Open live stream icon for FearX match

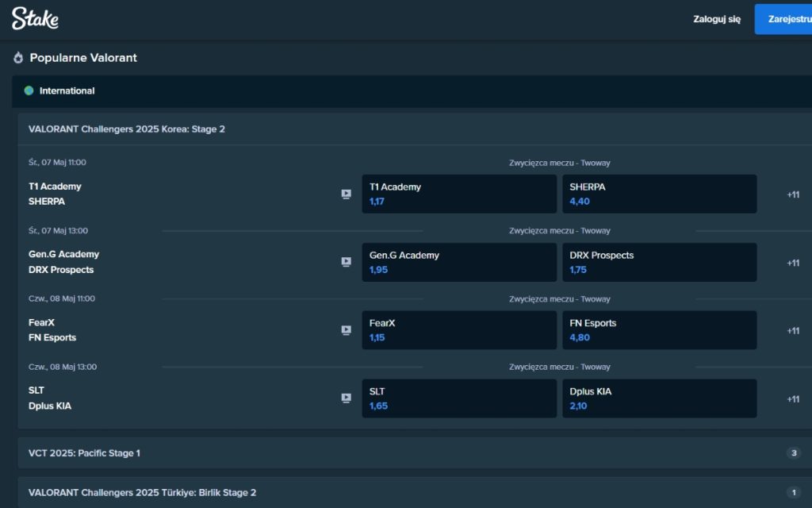(x=346, y=330)
